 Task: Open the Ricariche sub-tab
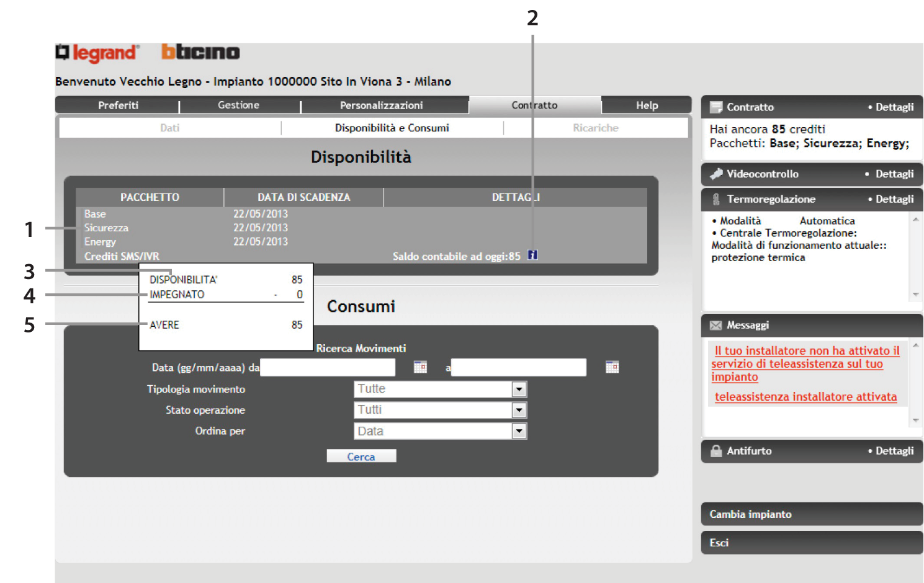[596, 128]
